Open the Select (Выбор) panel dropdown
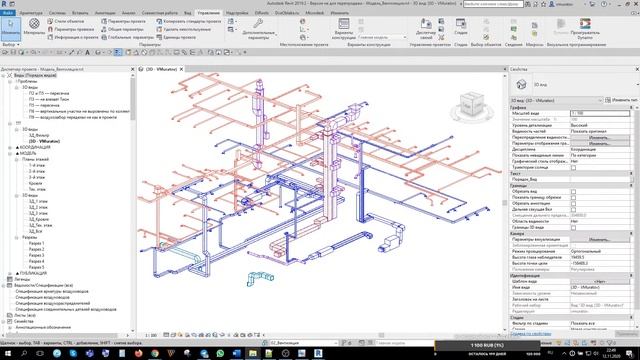The width and height of the screenshot is (640, 360). point(11,44)
